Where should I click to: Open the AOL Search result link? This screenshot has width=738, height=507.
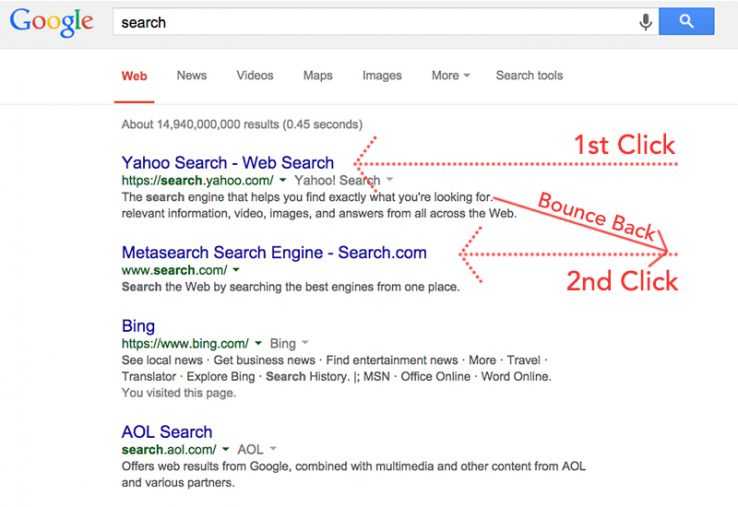click(x=167, y=432)
